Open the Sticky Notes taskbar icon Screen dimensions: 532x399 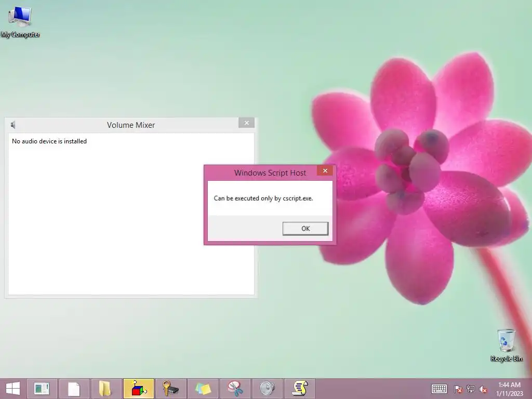tap(203, 389)
